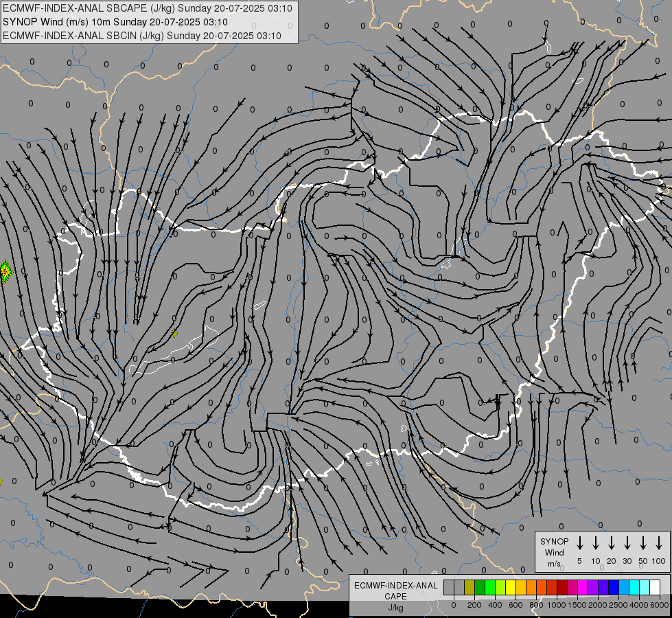Click the SBCIN title line in the header box
672x618 pixels.
[142, 36]
